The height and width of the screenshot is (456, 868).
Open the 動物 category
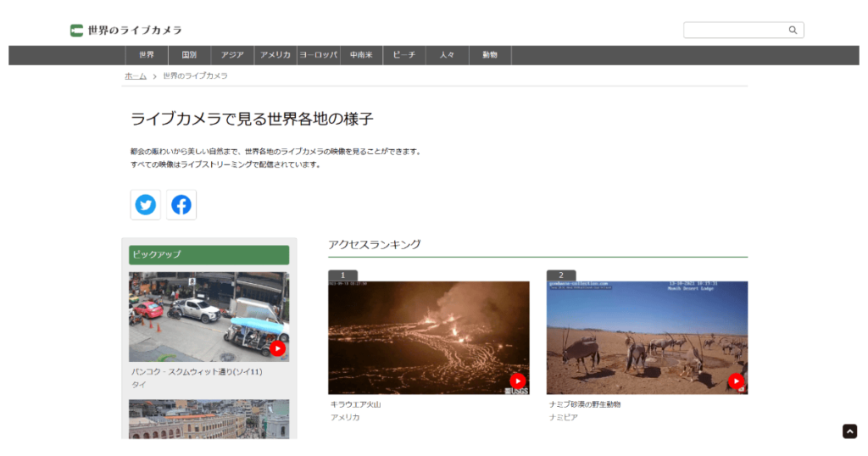pyautogui.click(x=490, y=55)
